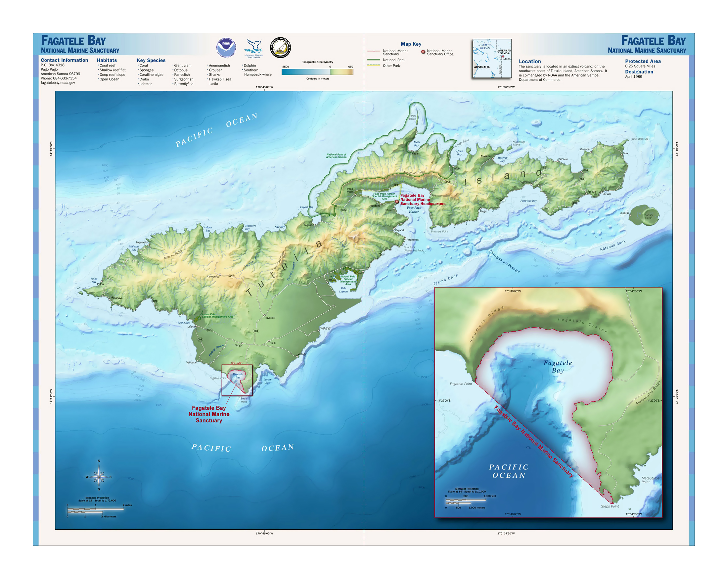
Task: Click the 'Fagatele Crater' label in the inset
Action: pyautogui.click(x=582, y=325)
